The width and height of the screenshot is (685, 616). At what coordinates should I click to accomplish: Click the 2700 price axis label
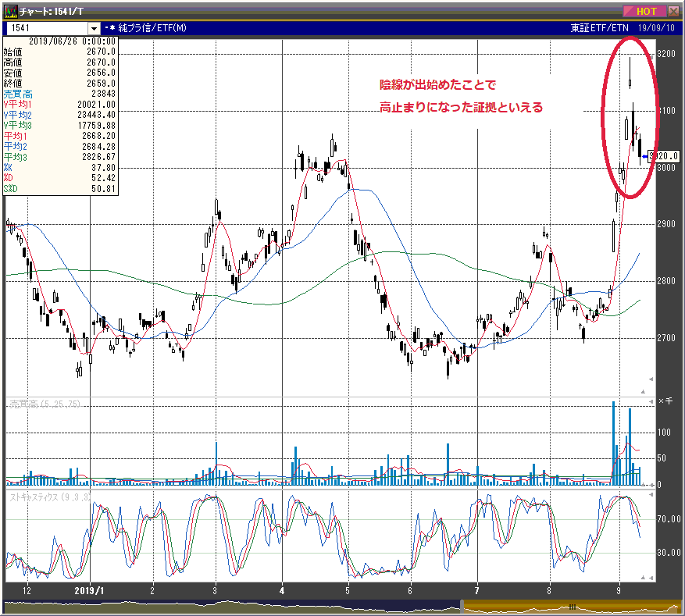coord(667,338)
